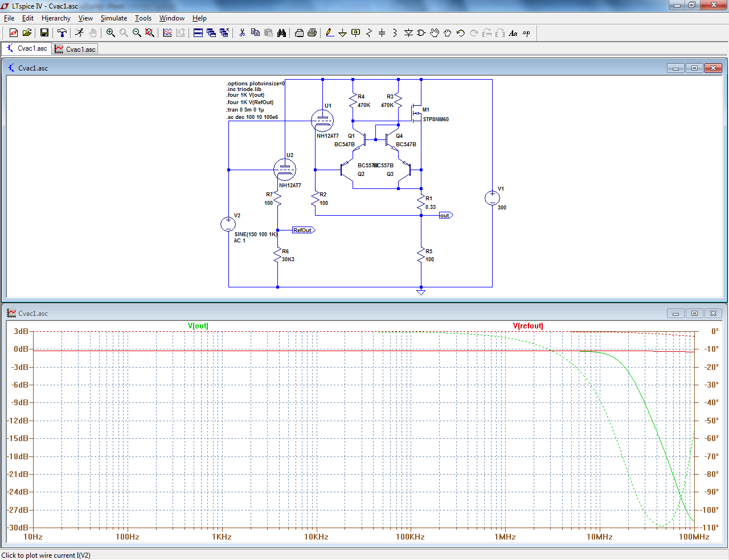Click the RefOut net label flag
This screenshot has height=560, width=729.
point(304,230)
